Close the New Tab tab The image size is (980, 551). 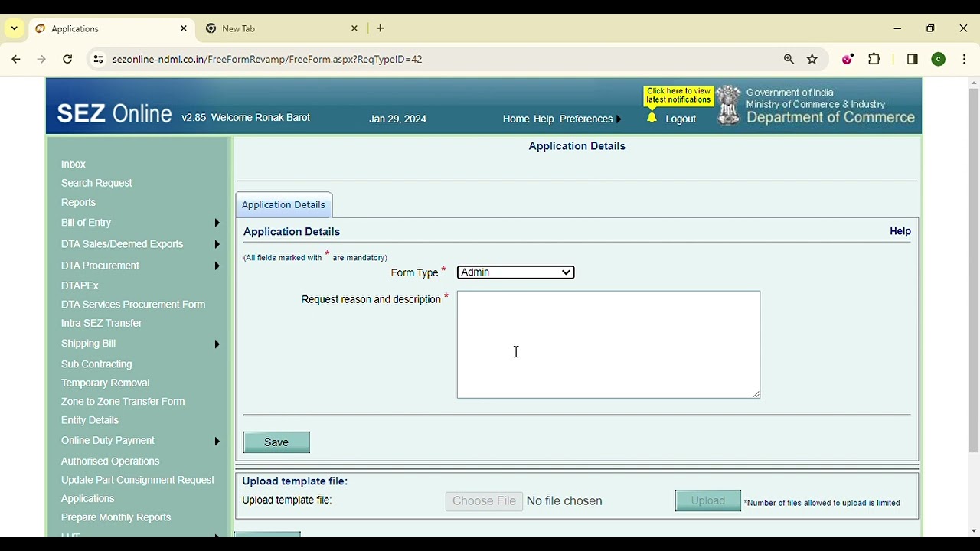coord(354,28)
